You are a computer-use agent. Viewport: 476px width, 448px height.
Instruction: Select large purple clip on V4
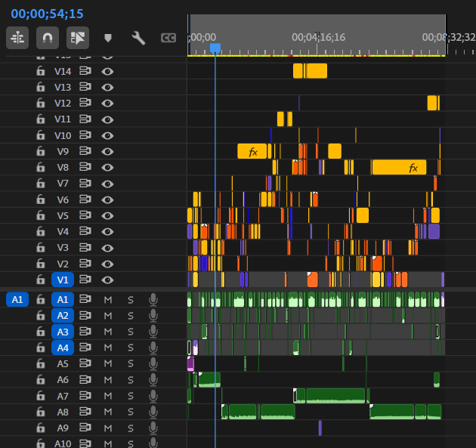434,231
